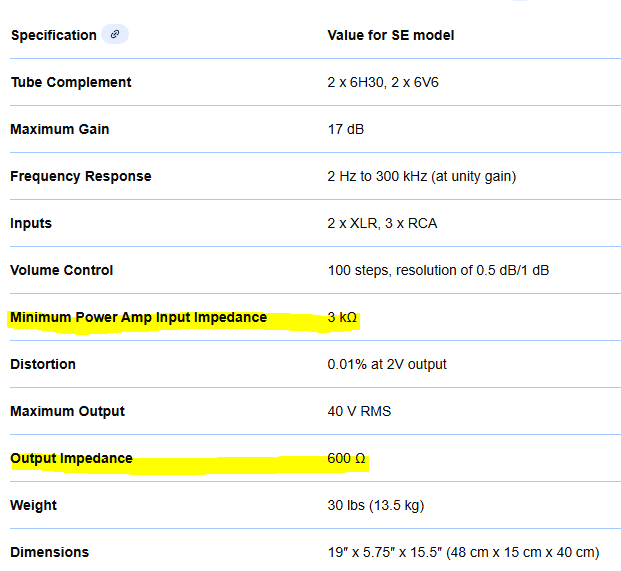Select the Maximum Gain label
This screenshot has width=621, height=571.
60,129
